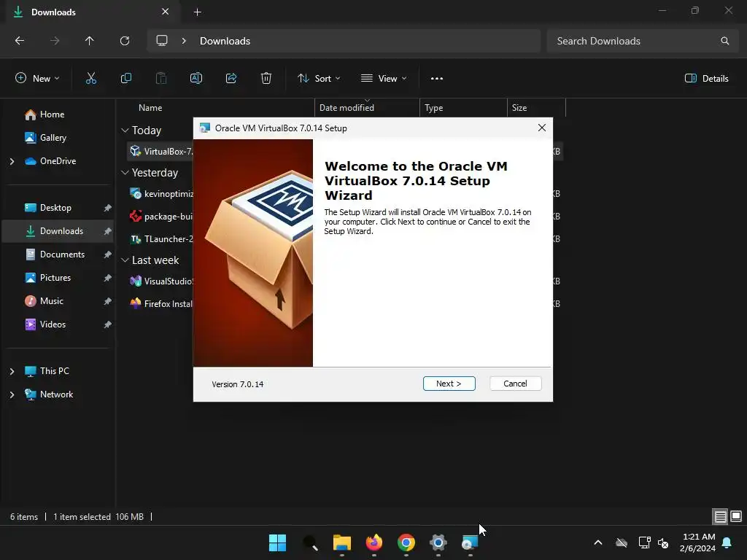747x560 pixels.
Task: Launch Firefox from the taskbar
Action: pos(374,542)
